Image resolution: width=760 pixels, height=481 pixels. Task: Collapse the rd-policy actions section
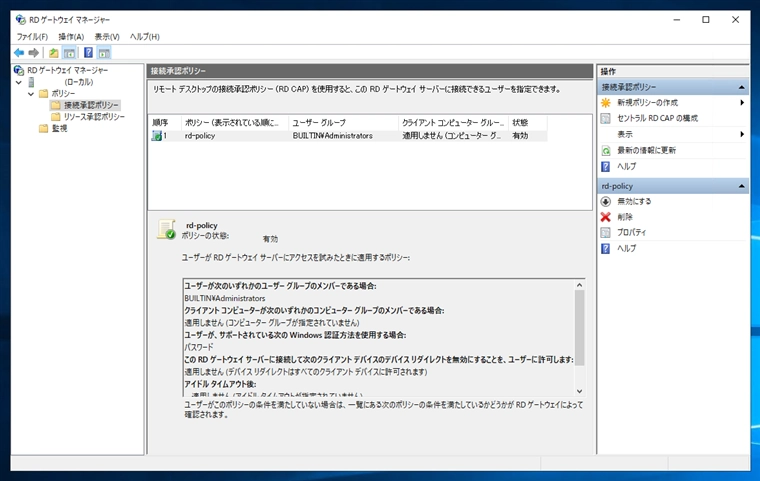point(741,186)
